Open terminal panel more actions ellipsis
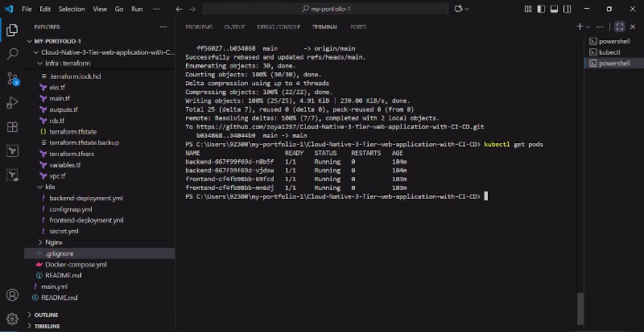Viewport: 644px width, 332px height. pos(600,27)
